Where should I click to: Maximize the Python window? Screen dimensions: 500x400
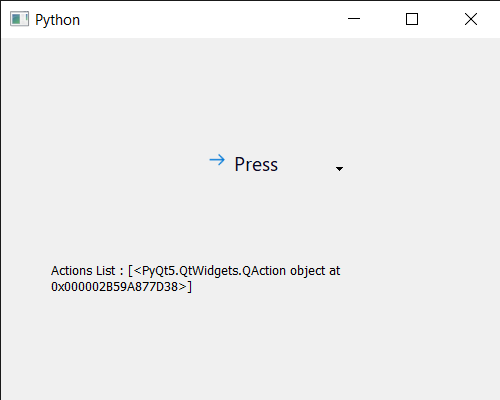click(412, 19)
